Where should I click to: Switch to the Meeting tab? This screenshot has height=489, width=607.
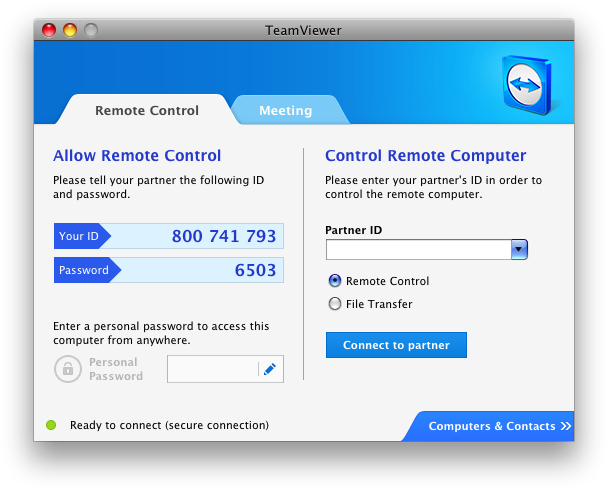coord(285,111)
